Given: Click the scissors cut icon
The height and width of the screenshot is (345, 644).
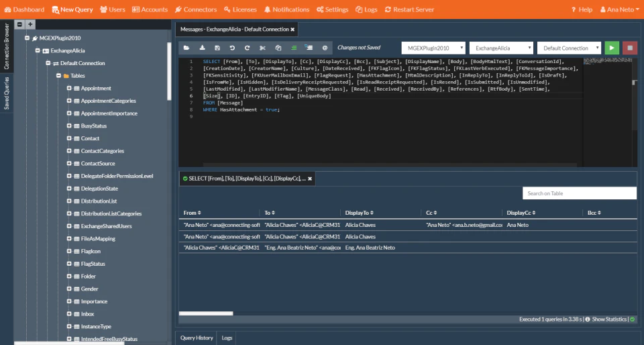Looking at the screenshot, I should [x=263, y=48].
